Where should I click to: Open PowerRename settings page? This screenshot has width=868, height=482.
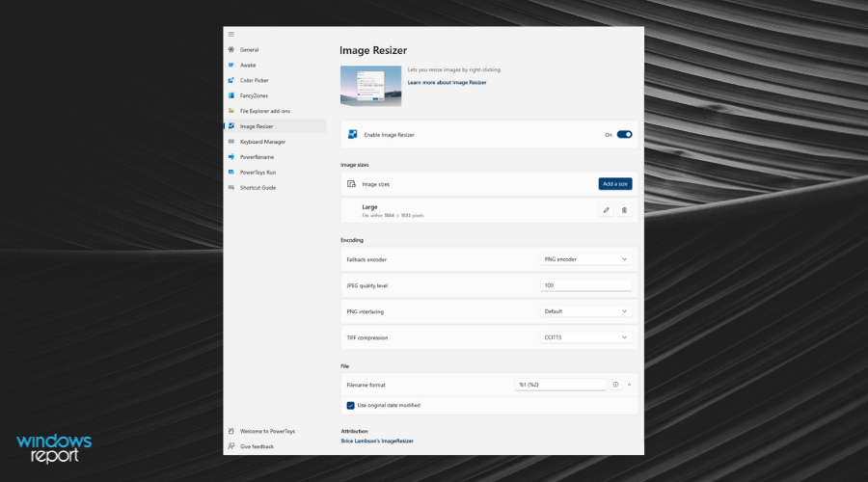point(257,156)
